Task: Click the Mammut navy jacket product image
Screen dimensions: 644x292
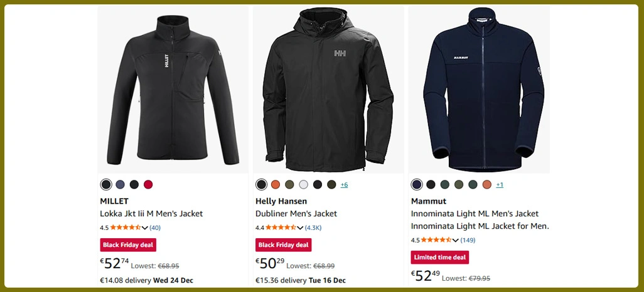Action: pos(479,90)
